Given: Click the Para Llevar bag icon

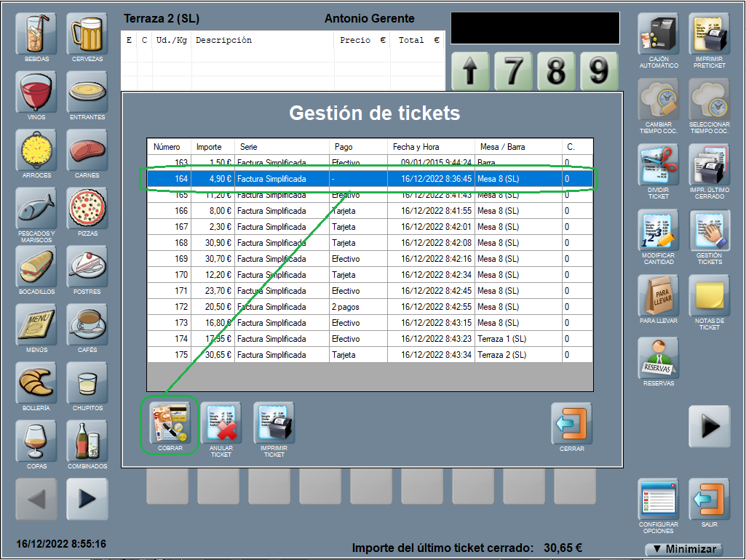Looking at the screenshot, I should pos(658,295).
